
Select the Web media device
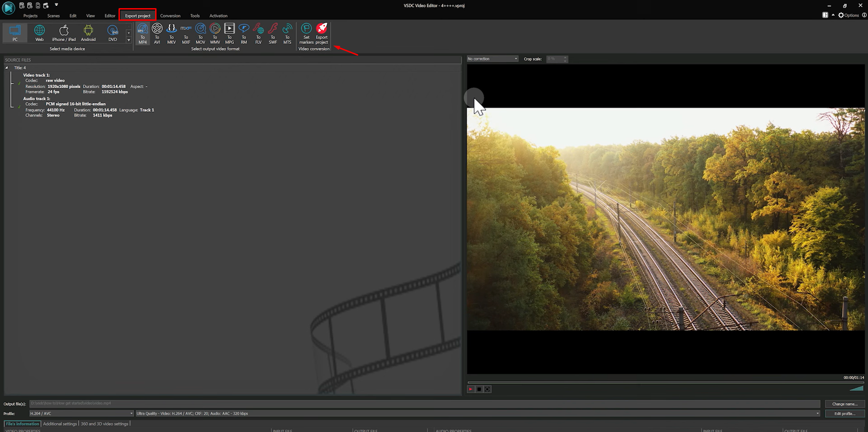[x=39, y=32]
